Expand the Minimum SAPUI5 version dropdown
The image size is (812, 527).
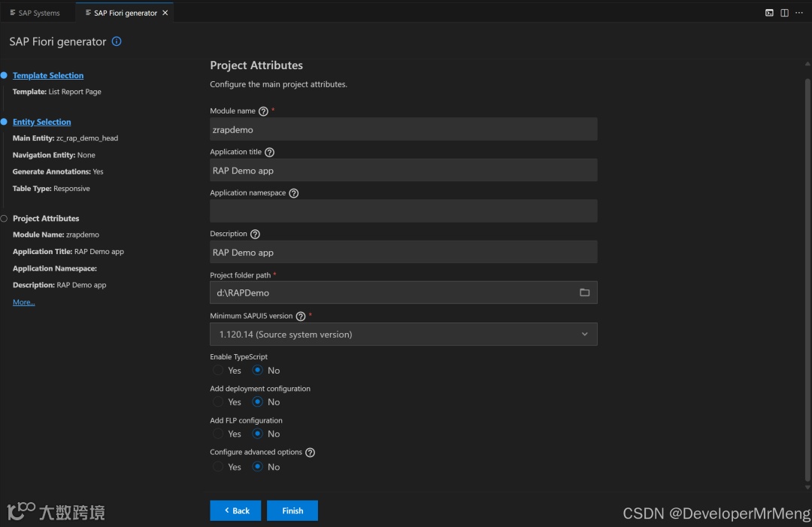point(403,335)
